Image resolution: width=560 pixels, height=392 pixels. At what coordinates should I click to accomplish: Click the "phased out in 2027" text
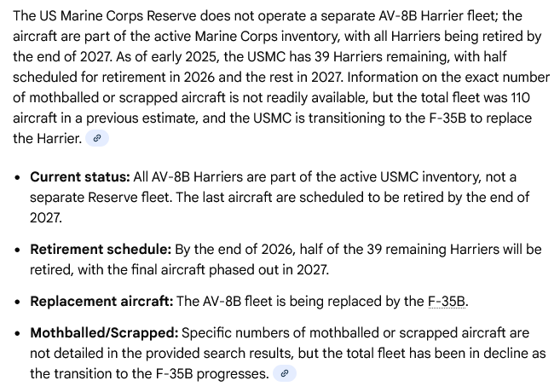[x=267, y=270]
